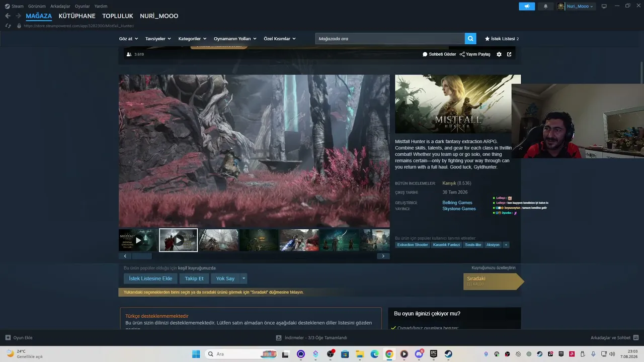The image size is (644, 362).
Task: Open the NURİ_MOOO profile tab
Action: [x=159, y=16]
